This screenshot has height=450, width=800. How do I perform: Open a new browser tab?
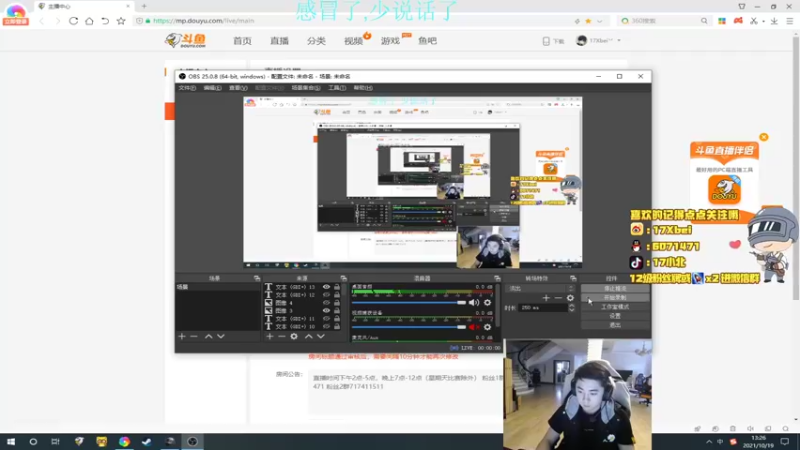[x=144, y=6]
